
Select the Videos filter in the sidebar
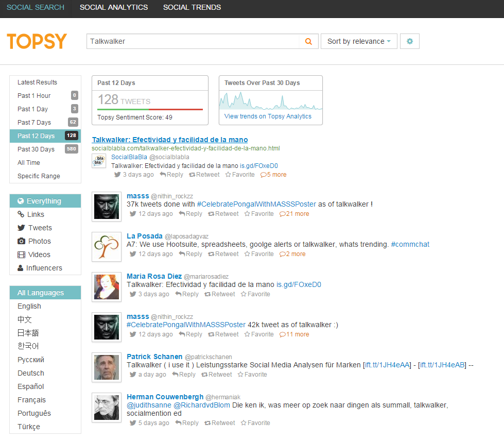[x=45, y=255]
